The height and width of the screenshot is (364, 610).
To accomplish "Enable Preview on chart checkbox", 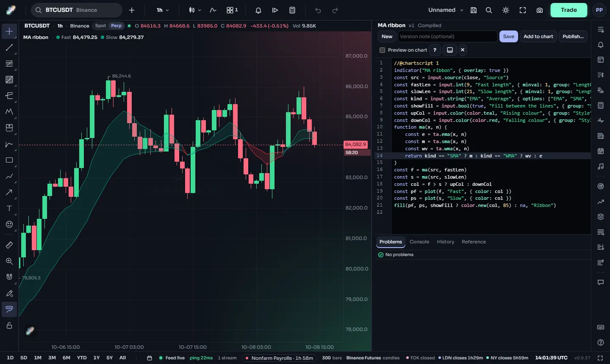I will [383, 50].
